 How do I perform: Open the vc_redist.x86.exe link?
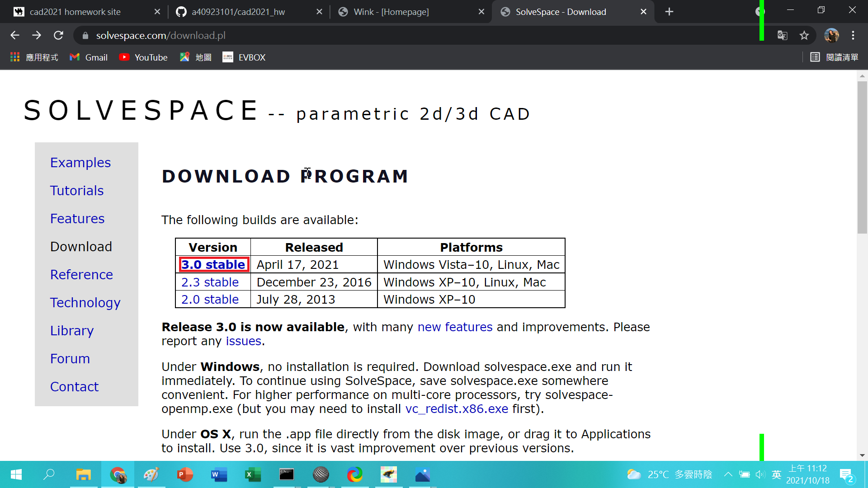tap(457, 409)
